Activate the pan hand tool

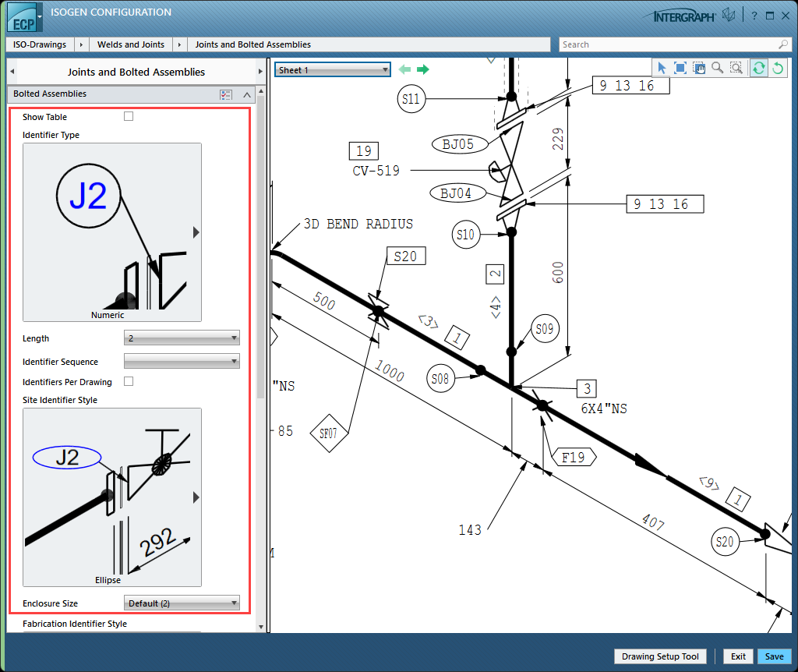click(698, 69)
